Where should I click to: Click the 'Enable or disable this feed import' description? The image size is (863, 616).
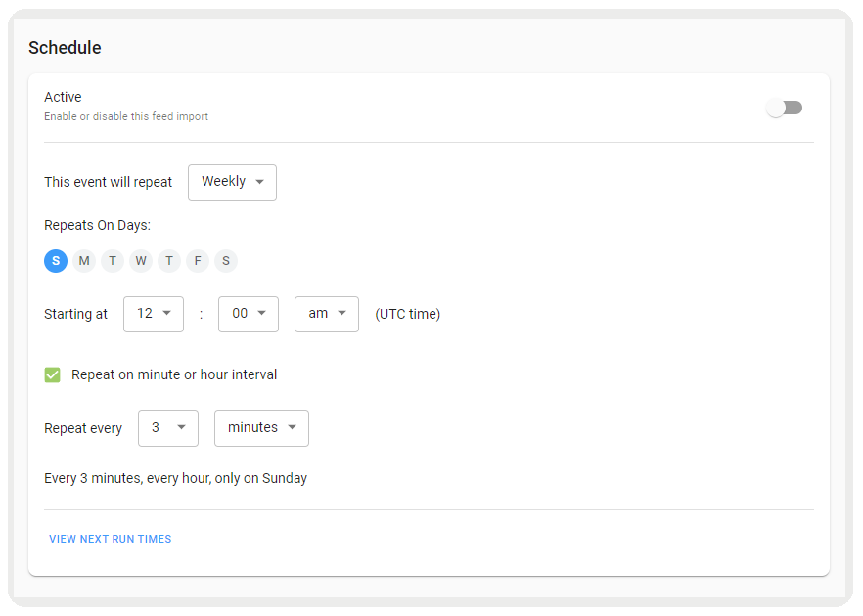click(126, 116)
